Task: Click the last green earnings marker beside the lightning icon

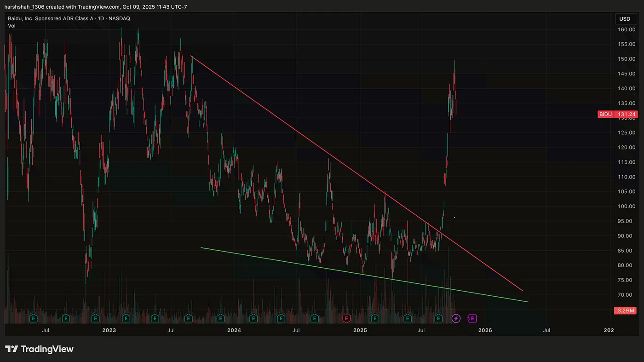Action: [x=438, y=318]
